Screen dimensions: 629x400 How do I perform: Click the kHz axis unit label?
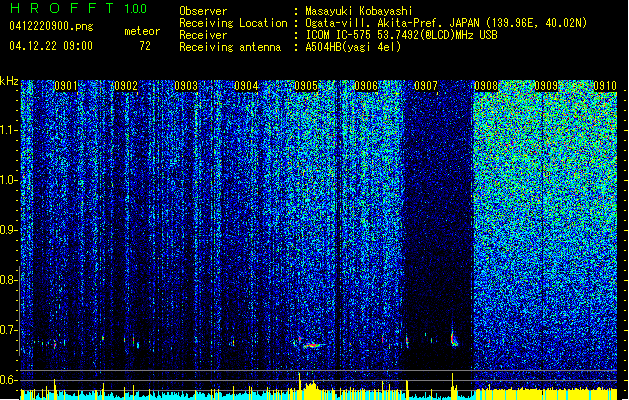(9, 81)
